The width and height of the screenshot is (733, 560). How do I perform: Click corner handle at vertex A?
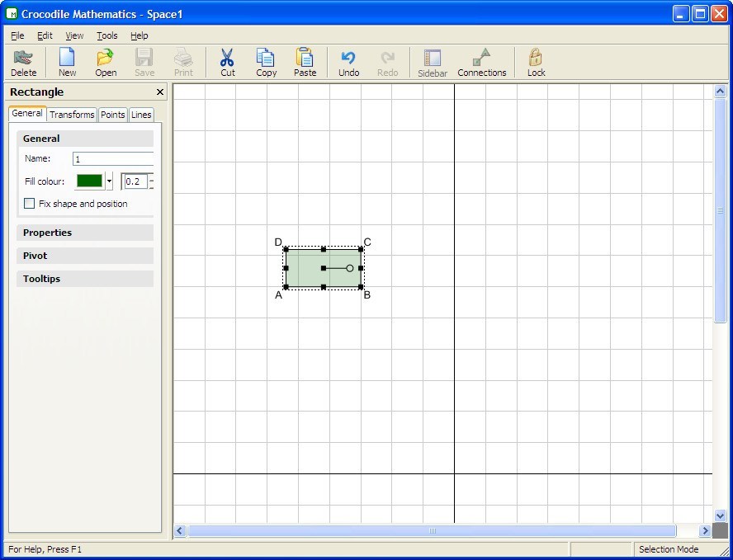pyautogui.click(x=286, y=287)
